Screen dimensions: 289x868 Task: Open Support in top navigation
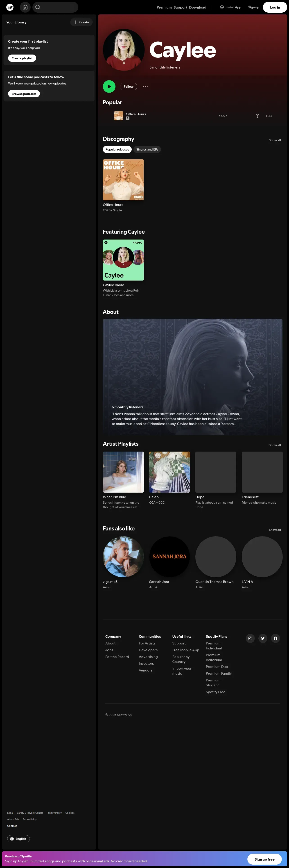pos(180,7)
